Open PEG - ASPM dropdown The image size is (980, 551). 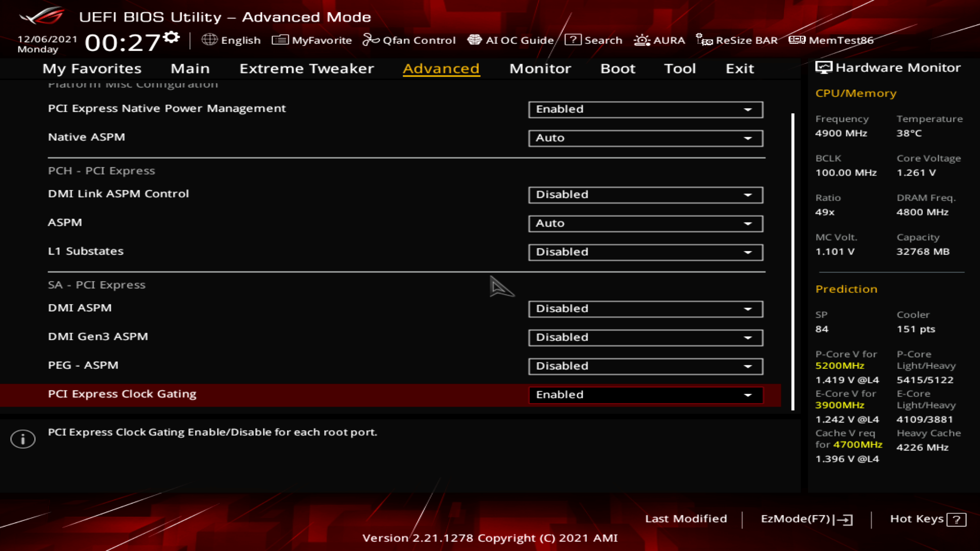646,366
